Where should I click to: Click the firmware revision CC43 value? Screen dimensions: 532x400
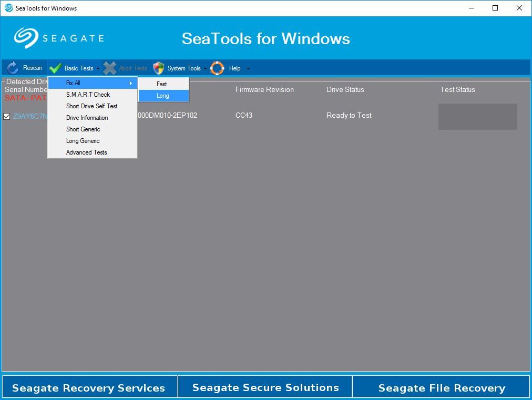244,115
